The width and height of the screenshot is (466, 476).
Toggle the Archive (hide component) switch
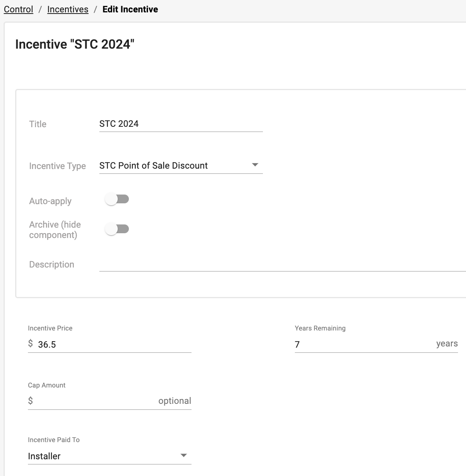coord(117,229)
